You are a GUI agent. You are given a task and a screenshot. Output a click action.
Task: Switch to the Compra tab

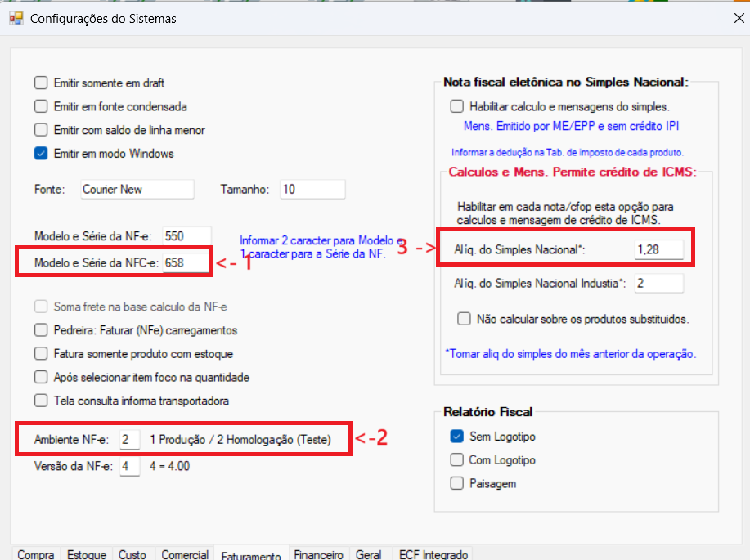point(36,553)
